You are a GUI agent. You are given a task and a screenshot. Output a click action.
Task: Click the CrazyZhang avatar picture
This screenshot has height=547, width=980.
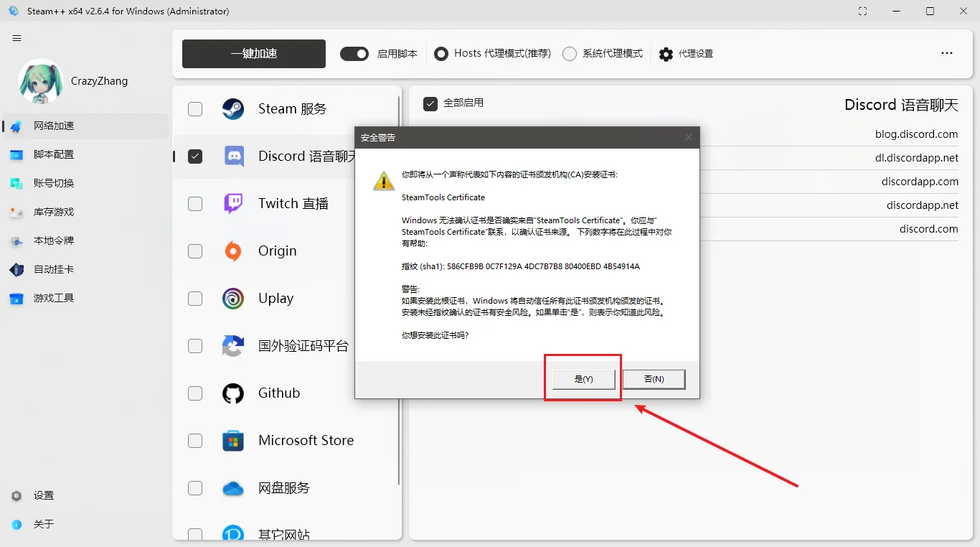41,81
